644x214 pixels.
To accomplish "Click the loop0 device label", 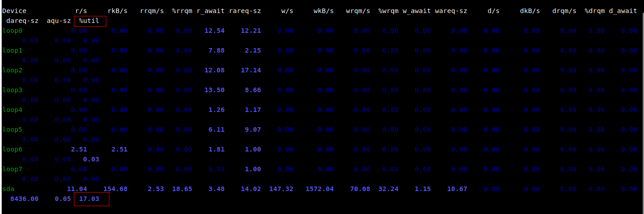I will tap(12, 31).
